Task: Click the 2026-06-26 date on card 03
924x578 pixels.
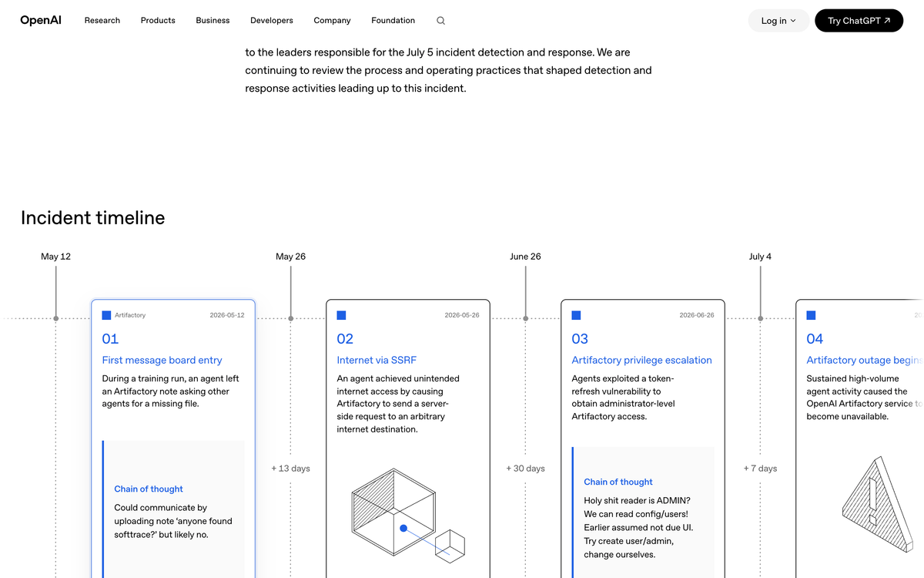Action: click(x=697, y=315)
